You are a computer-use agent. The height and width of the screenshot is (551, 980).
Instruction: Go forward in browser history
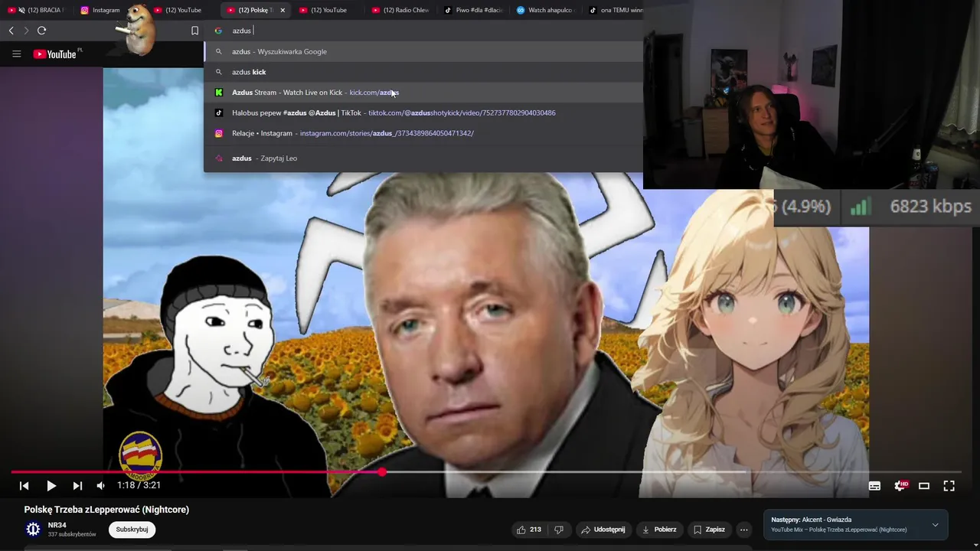click(x=25, y=31)
